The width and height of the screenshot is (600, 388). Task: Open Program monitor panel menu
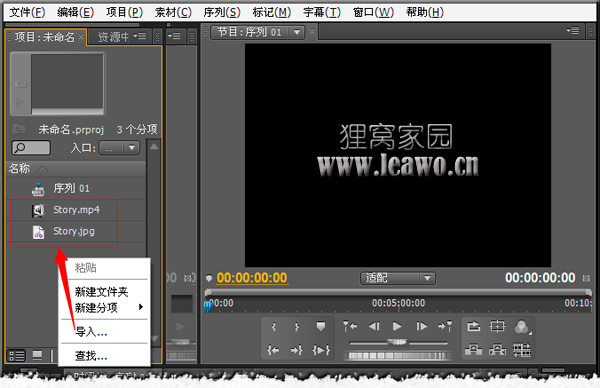point(573,31)
